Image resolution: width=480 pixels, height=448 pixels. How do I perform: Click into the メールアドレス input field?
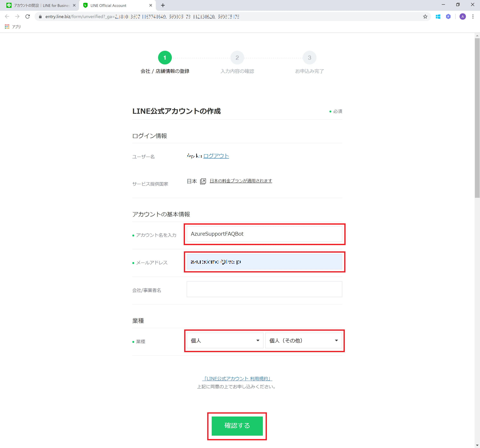click(264, 261)
